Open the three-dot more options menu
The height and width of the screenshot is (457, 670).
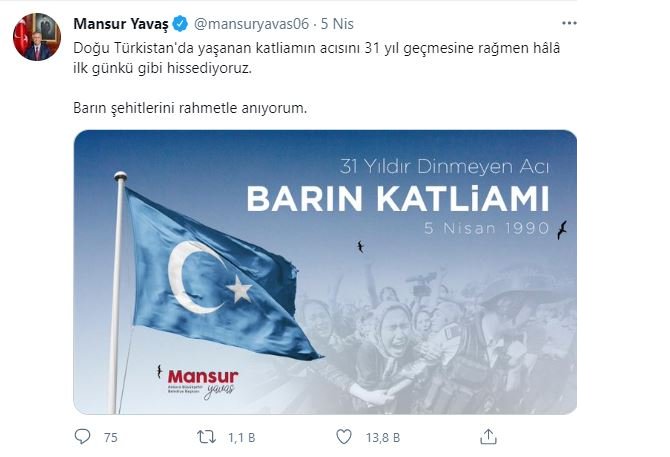click(569, 23)
